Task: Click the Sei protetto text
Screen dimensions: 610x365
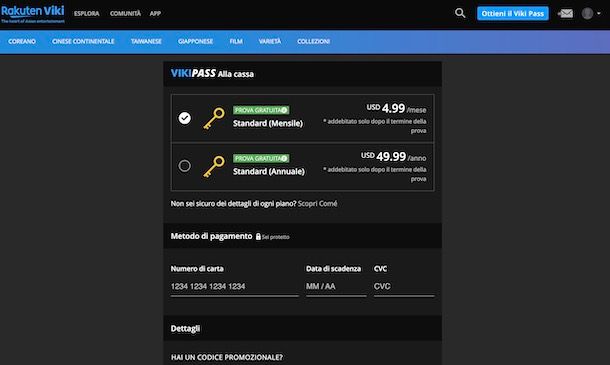Action: [276, 237]
